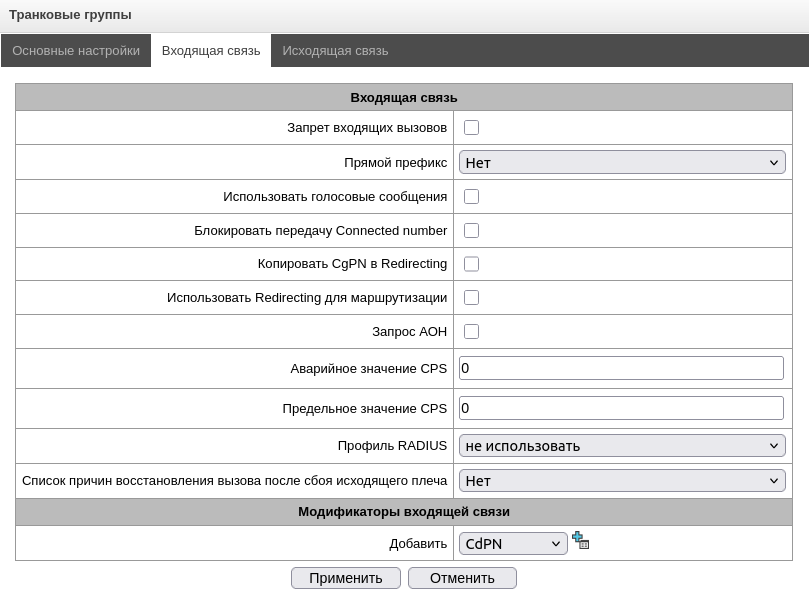Switch to the Основные настройки tab

tap(76, 51)
